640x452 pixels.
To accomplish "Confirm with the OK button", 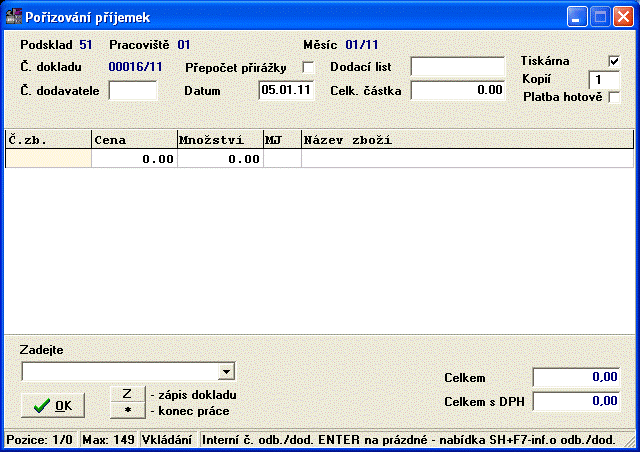I will pos(53,405).
